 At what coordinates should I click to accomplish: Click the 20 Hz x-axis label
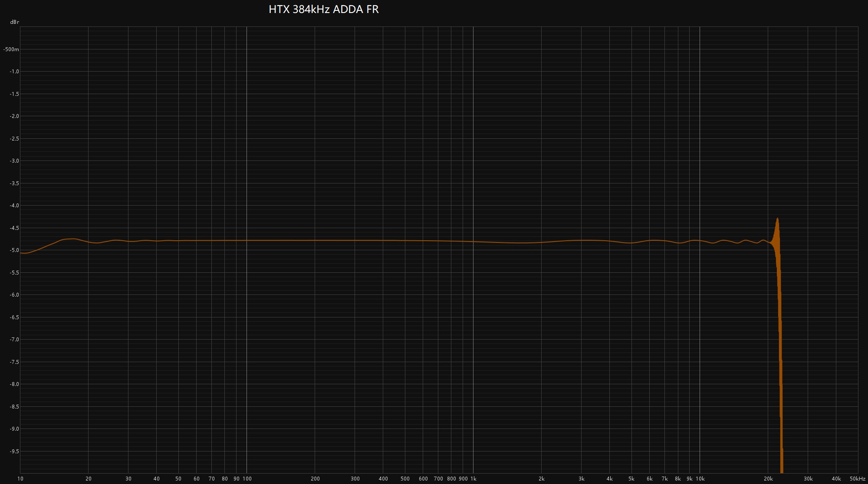tap(89, 479)
